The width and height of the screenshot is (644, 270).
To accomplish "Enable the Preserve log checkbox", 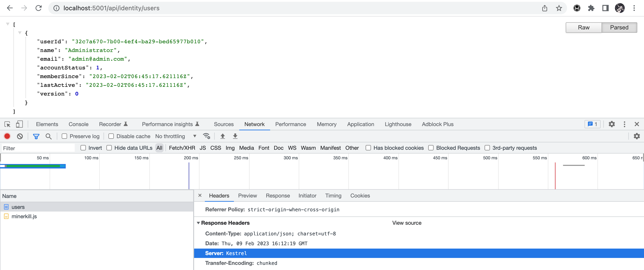I will click(64, 136).
